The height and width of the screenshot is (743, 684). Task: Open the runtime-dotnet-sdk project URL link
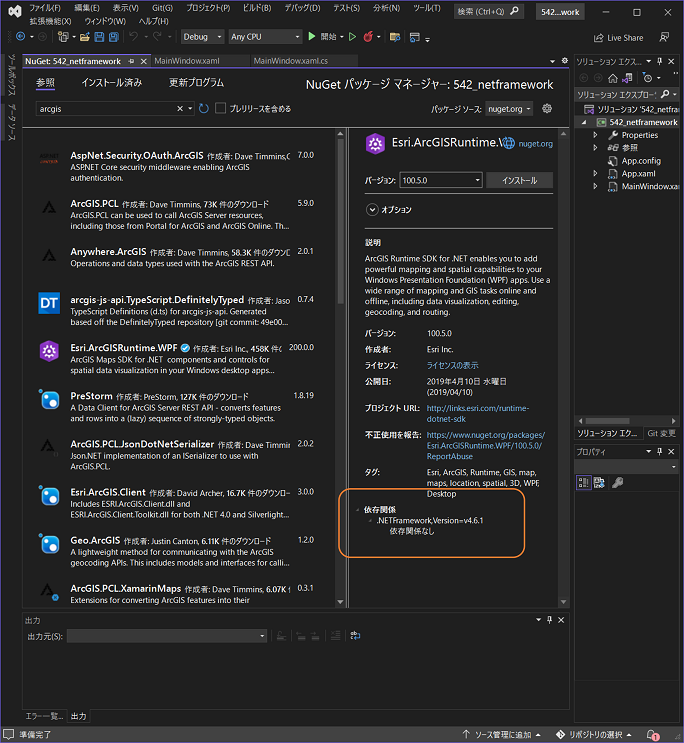(x=478, y=413)
